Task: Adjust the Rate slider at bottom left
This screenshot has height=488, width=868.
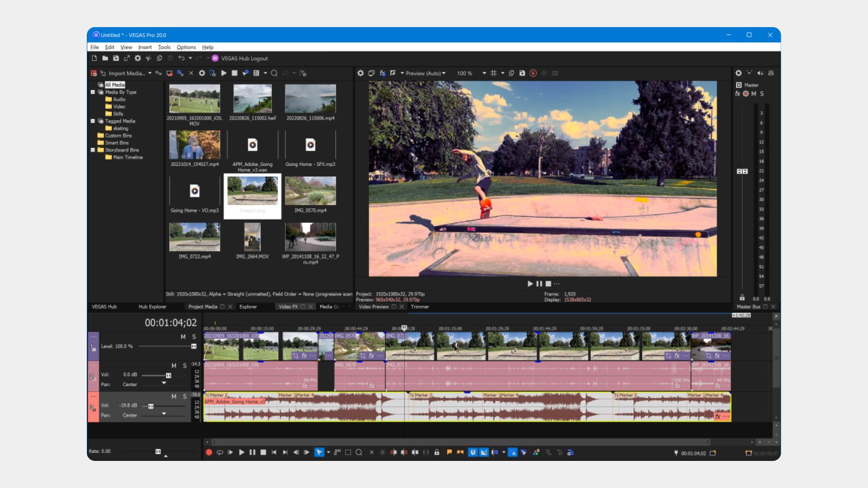Action: point(158,451)
